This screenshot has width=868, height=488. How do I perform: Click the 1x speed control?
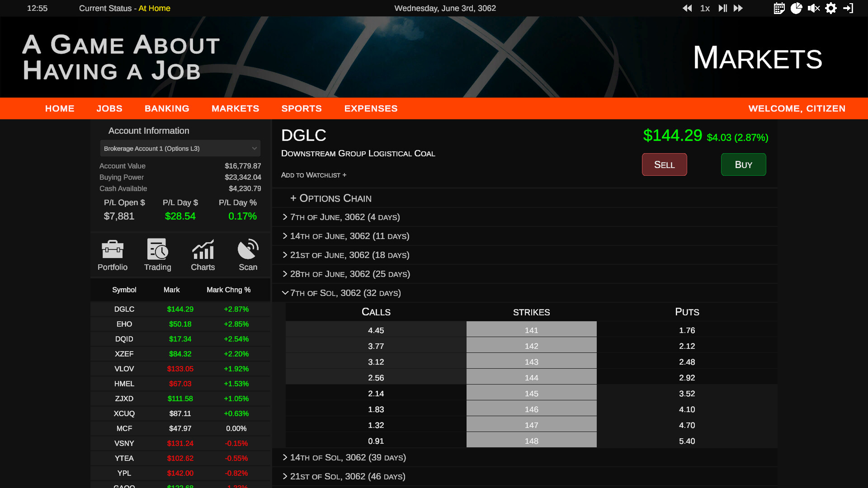[x=705, y=8]
